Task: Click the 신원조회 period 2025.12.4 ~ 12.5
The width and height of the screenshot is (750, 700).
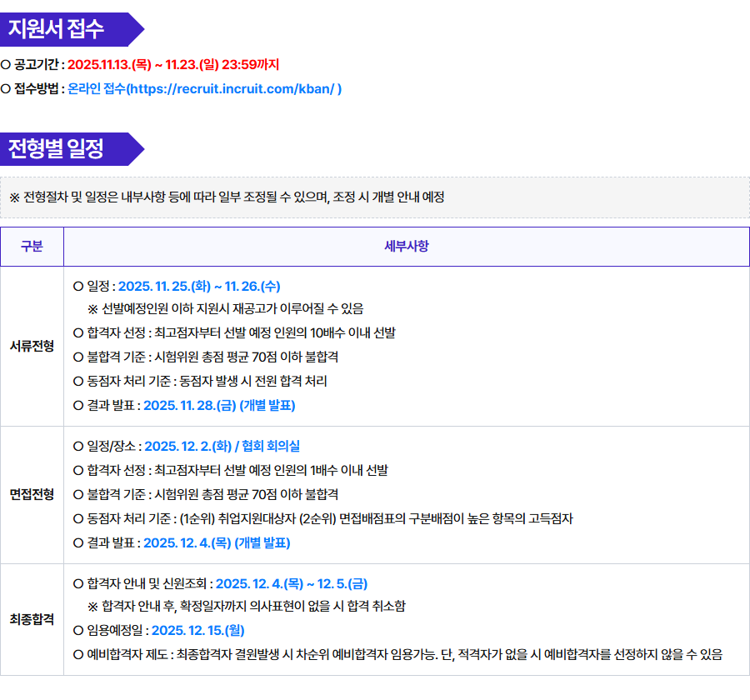Action: (291, 583)
